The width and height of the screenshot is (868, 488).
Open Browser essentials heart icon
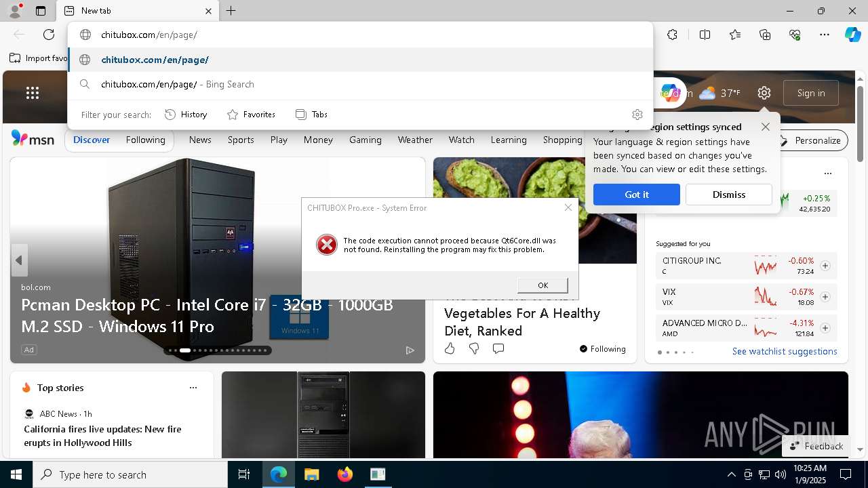795,35
